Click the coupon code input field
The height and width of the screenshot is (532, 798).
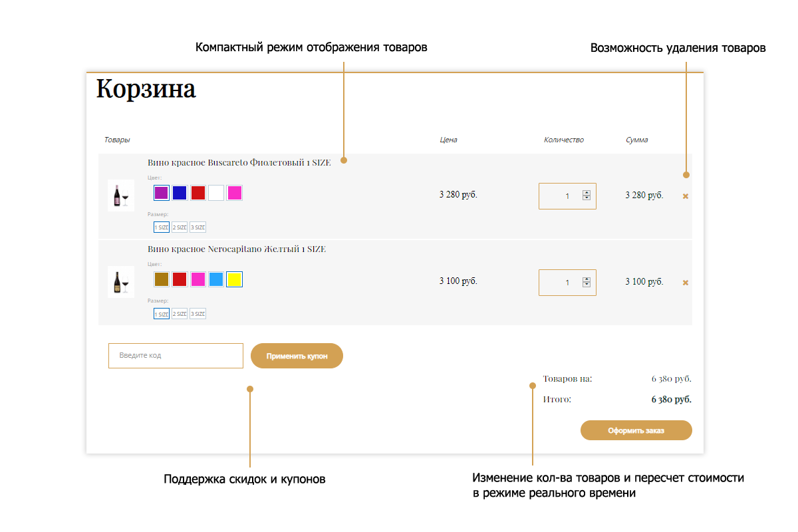point(176,356)
